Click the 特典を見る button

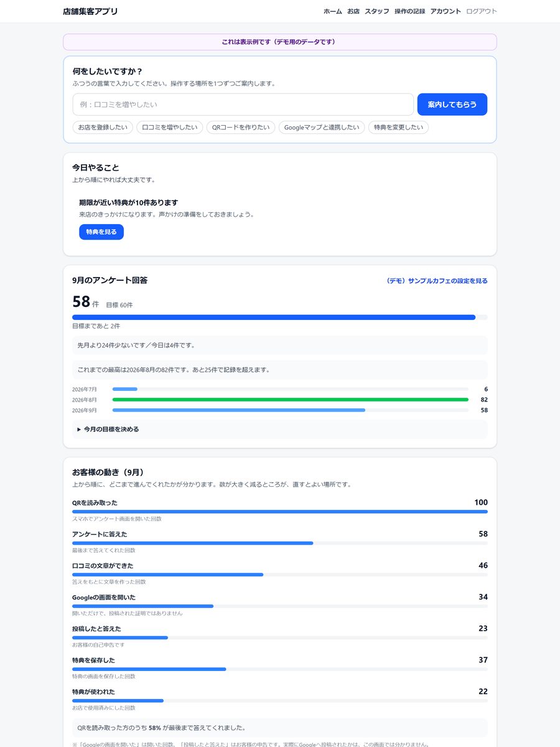coord(101,232)
